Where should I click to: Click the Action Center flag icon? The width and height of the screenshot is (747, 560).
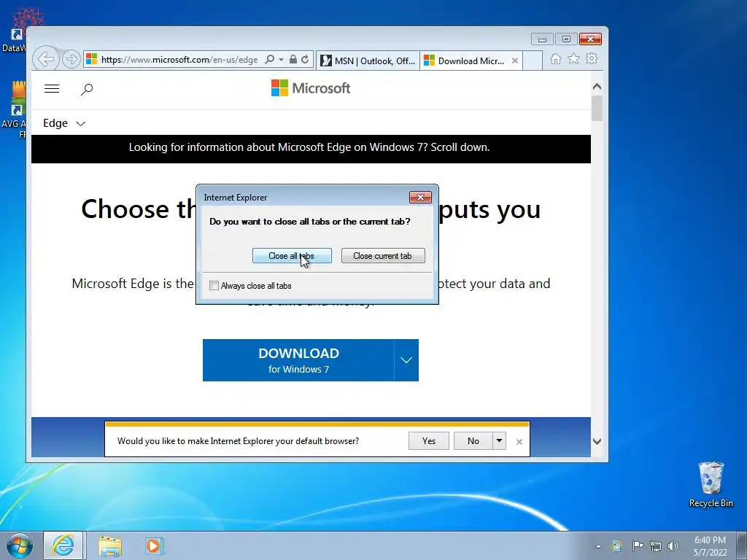coord(638,545)
